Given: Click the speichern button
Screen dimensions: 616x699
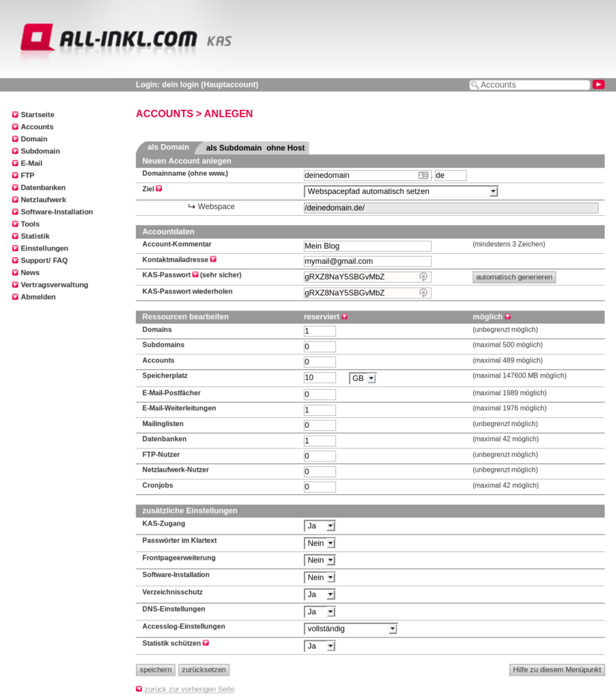Looking at the screenshot, I should [155, 670].
